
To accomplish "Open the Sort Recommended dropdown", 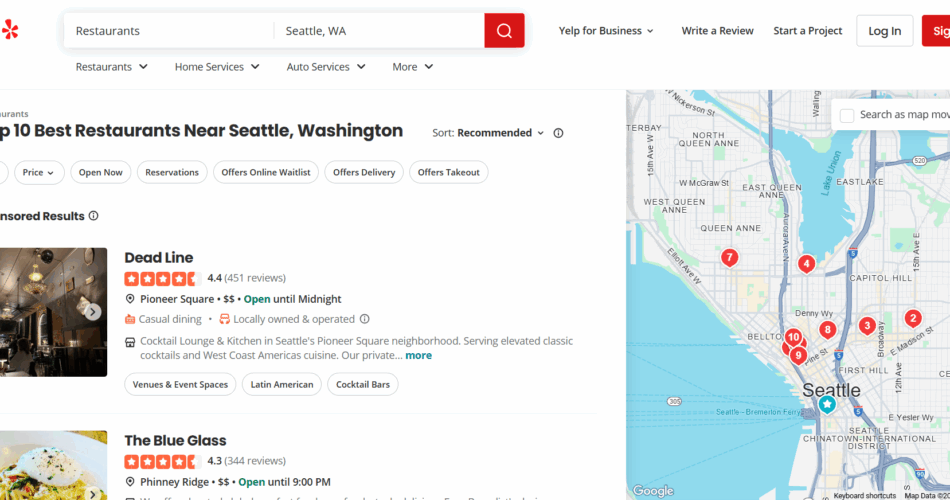I will (500, 133).
